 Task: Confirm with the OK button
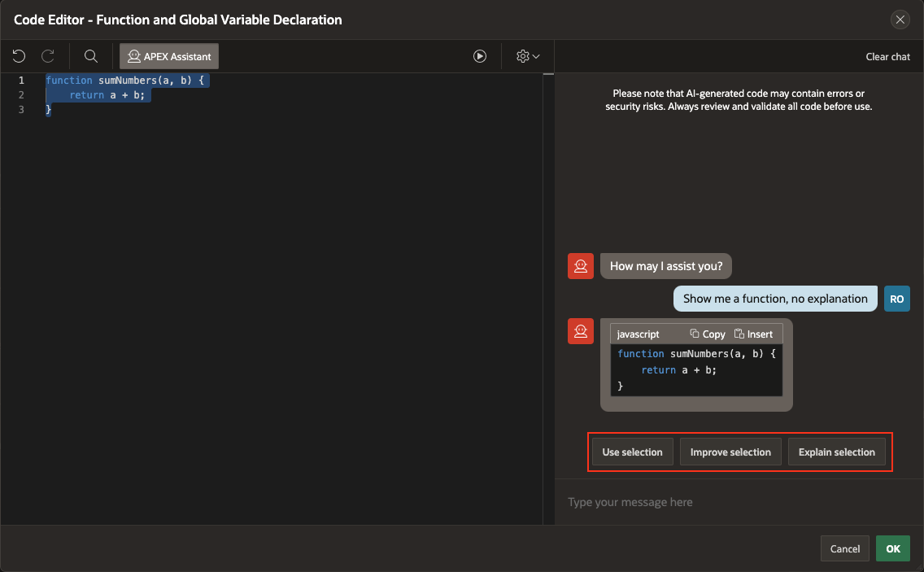(x=893, y=548)
